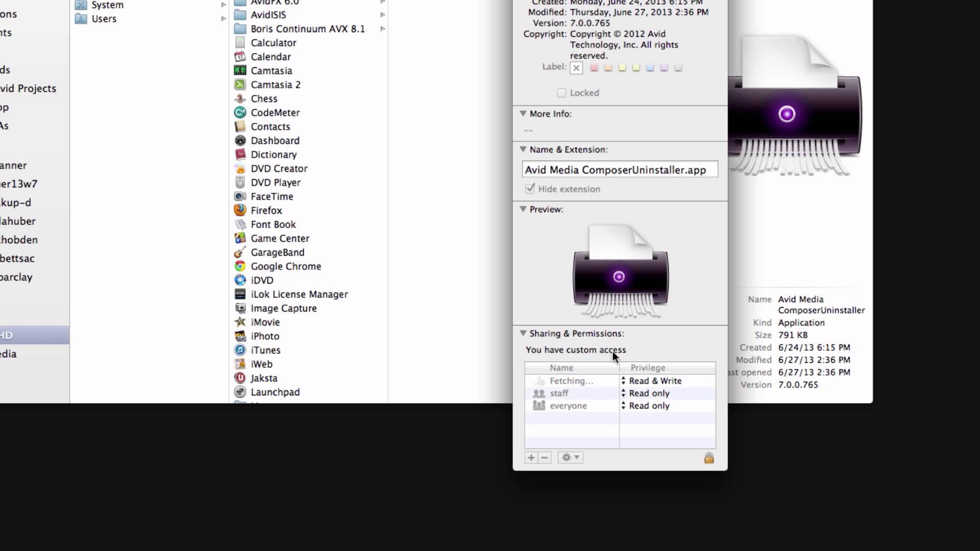Click the large uninstaller icon in Finder preview

tap(795, 107)
